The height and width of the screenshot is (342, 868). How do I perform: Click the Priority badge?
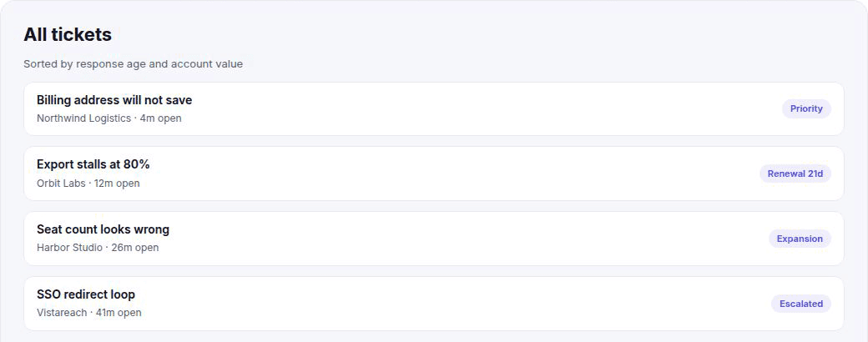(x=806, y=109)
